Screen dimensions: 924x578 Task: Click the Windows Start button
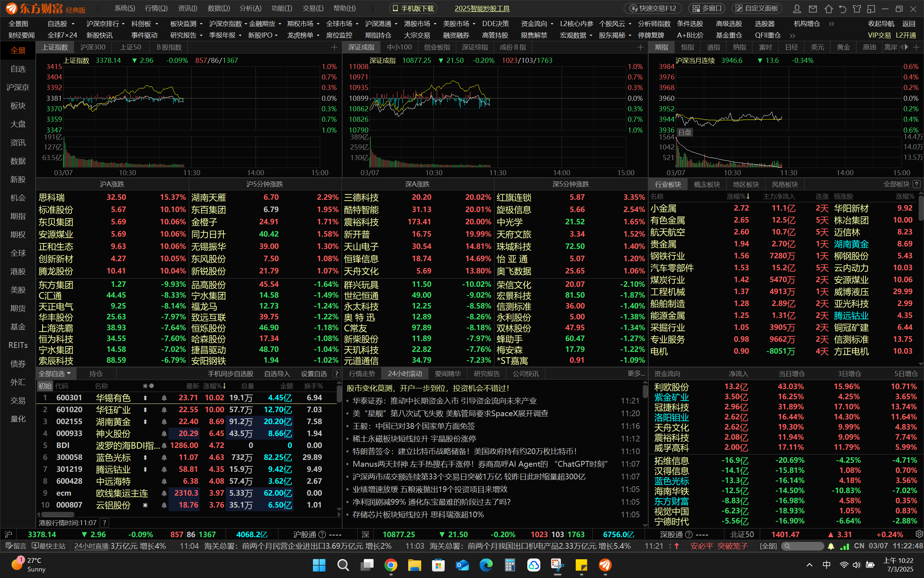coord(319,565)
